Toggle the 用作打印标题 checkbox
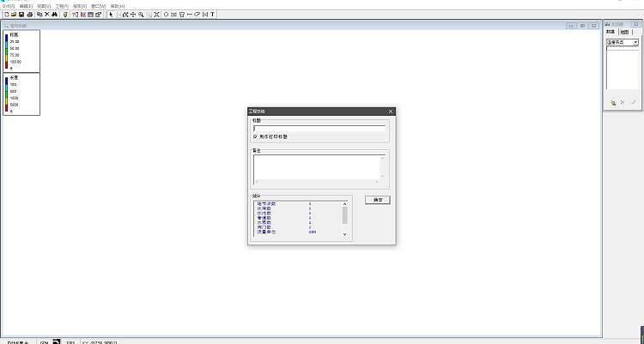644x344 pixels. tap(255, 136)
